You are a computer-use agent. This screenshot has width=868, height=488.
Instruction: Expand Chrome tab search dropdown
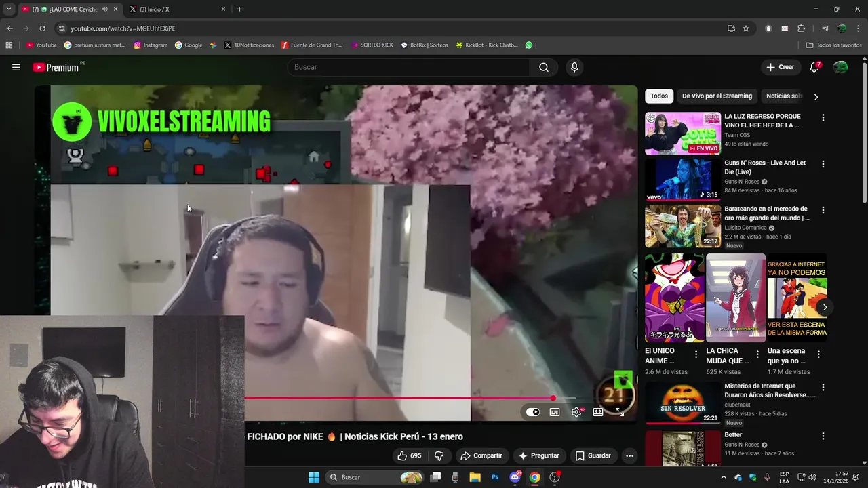tap(9, 9)
